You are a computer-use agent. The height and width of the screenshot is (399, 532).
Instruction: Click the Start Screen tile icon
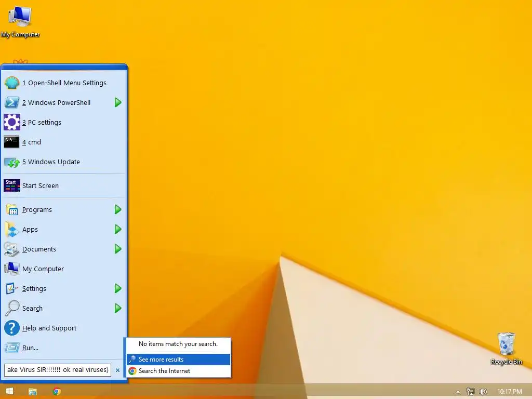[11, 185]
